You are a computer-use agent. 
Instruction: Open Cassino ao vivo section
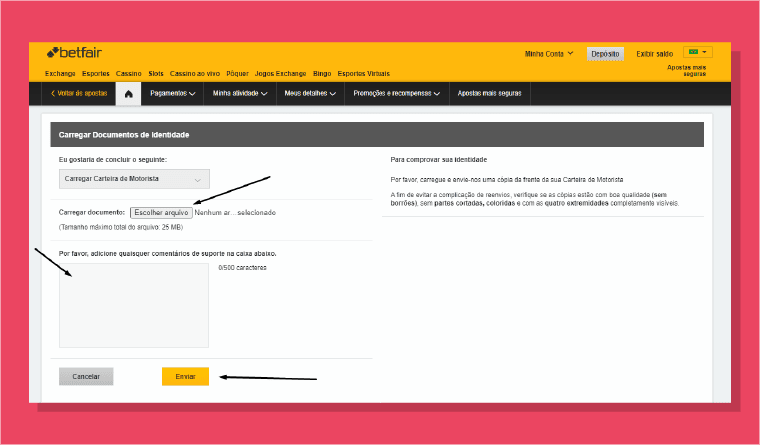(194, 74)
